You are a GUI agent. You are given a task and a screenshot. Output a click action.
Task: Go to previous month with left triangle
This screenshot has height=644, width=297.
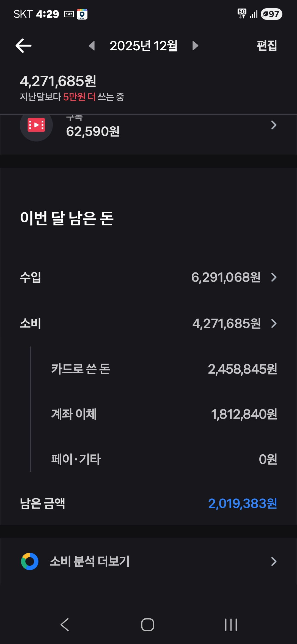92,46
